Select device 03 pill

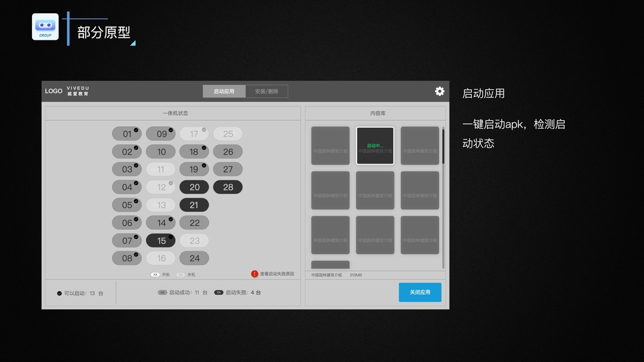pos(127,170)
